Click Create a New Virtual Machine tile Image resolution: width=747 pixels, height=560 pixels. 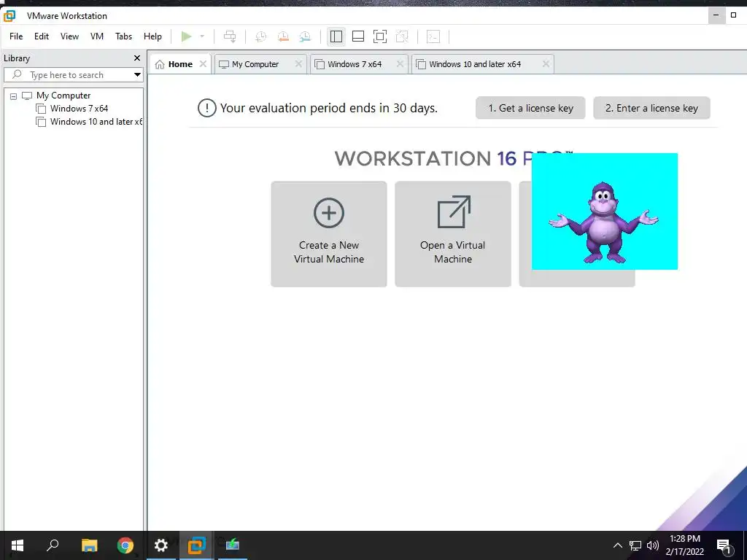(329, 234)
